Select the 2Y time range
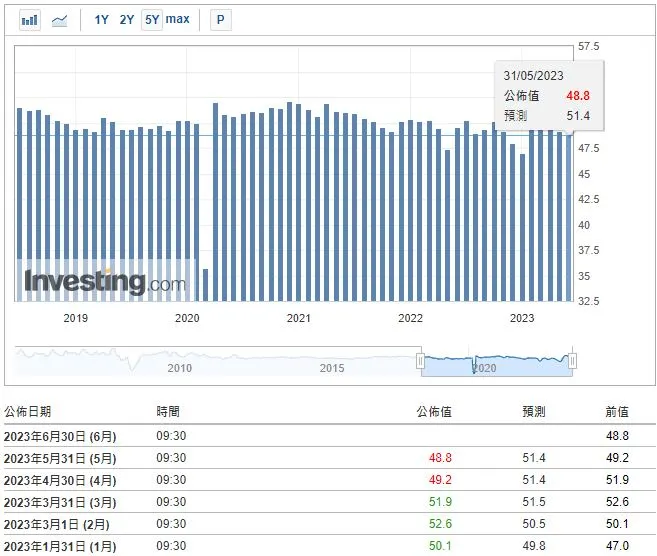The image size is (657, 556). click(x=127, y=20)
